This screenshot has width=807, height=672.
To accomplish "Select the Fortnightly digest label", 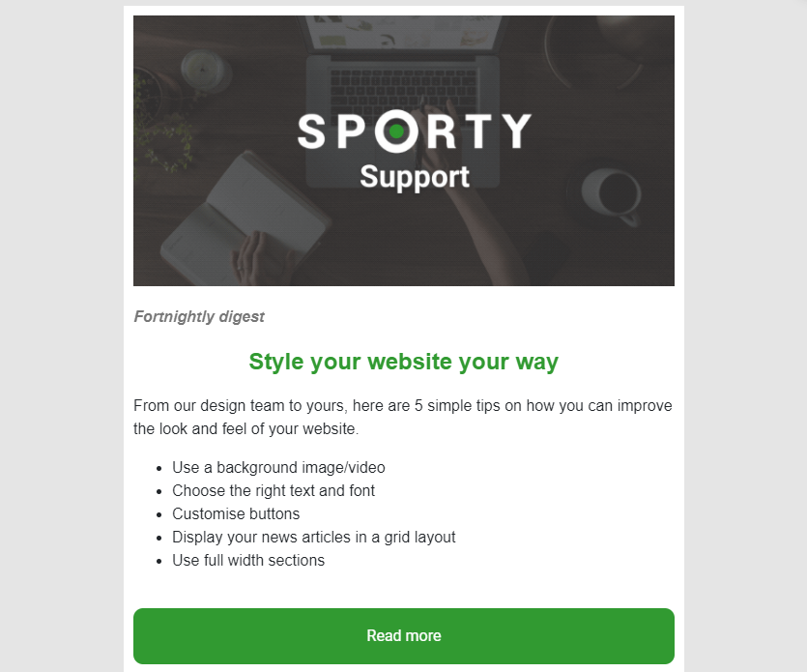I will pyautogui.click(x=199, y=316).
